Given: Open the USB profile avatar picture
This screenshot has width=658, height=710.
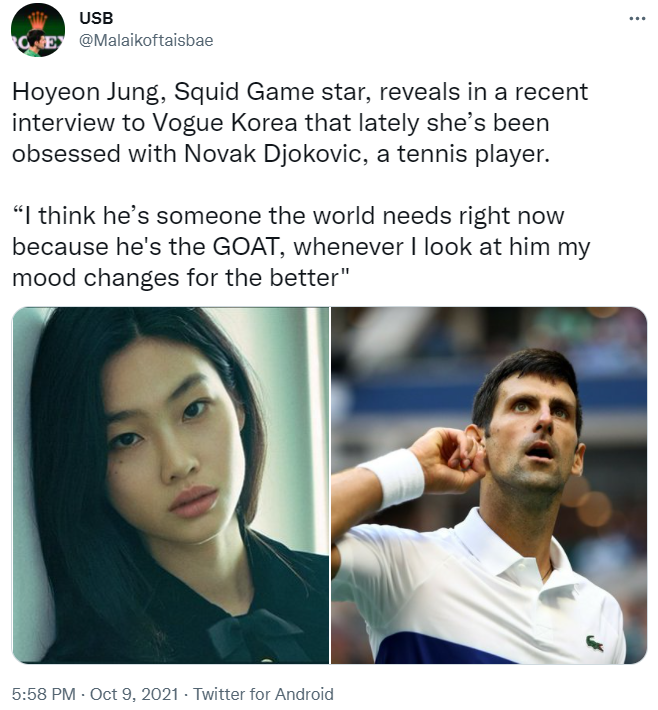Looking at the screenshot, I should tap(38, 30).
